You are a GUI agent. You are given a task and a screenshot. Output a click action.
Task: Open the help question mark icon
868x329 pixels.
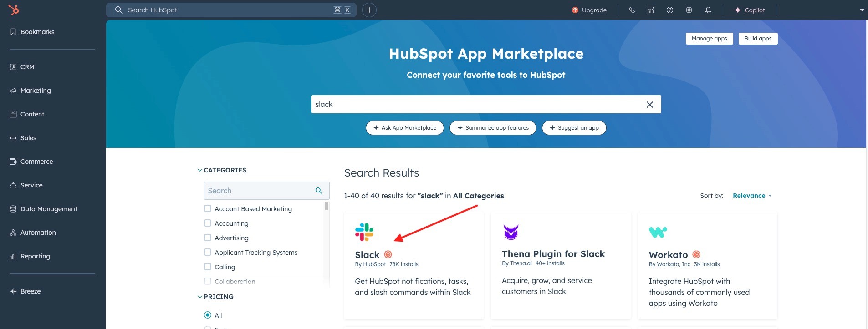[670, 10]
